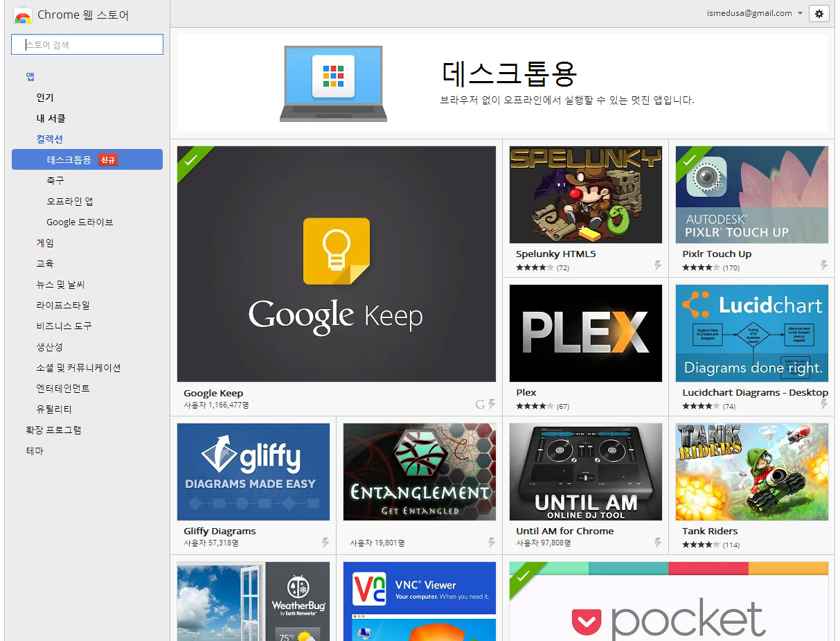The image size is (840, 641).
Task: Click the Tank Riders star rating
Action: point(701,545)
